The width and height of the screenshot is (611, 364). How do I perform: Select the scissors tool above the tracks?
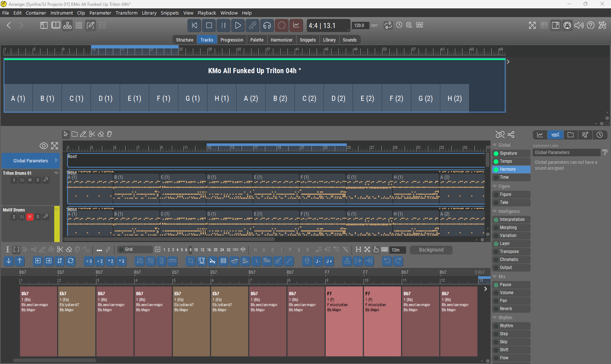point(92,134)
